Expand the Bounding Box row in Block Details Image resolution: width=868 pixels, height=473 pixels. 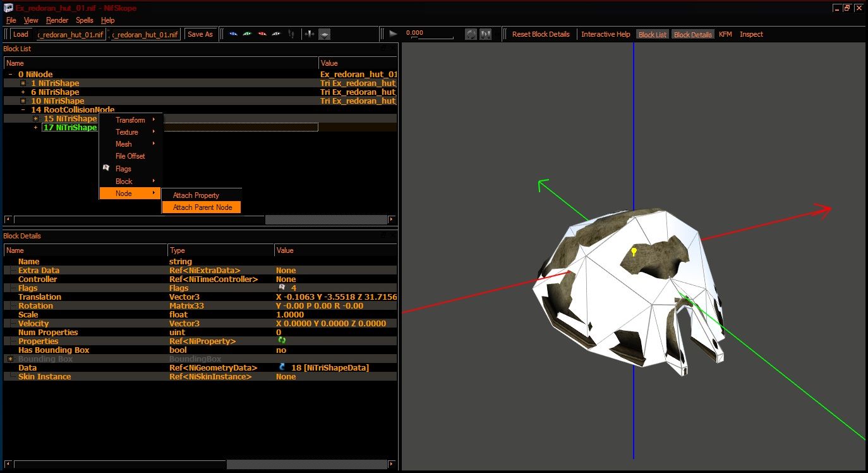tap(10, 359)
